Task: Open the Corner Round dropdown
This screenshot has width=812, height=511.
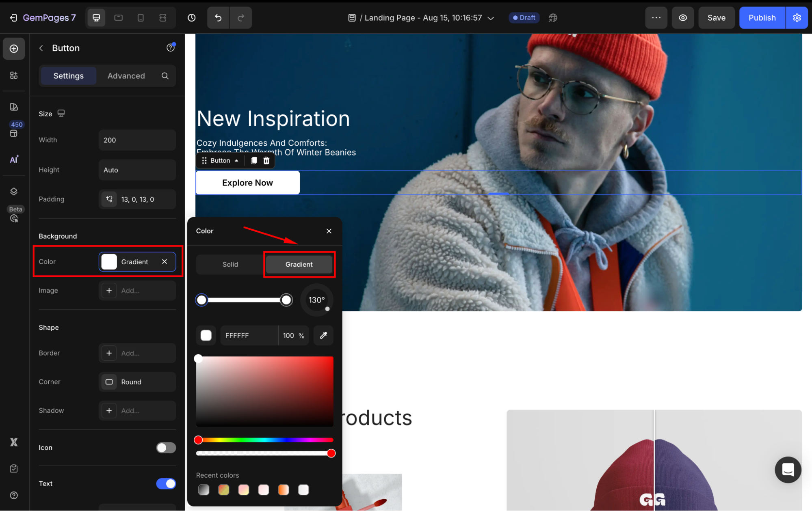Action: 137,382
